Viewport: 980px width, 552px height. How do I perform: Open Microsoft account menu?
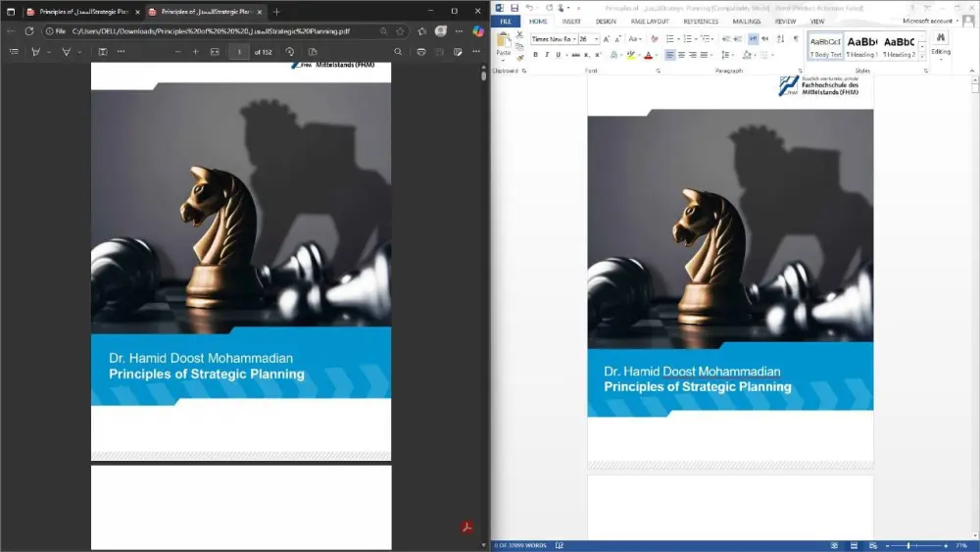(x=930, y=21)
